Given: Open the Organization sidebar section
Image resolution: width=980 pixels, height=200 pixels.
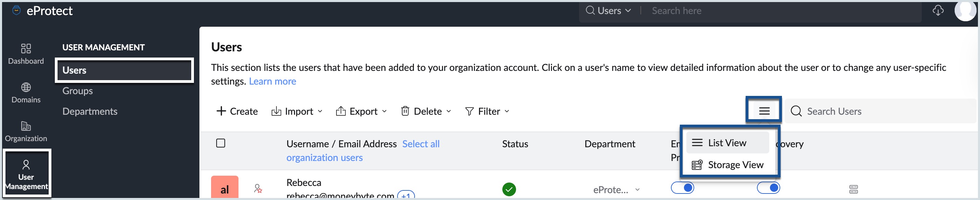Looking at the screenshot, I should 26,131.
